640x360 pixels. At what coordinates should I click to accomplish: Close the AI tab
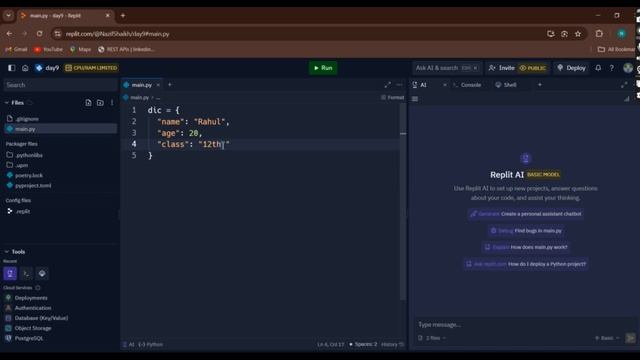pos(444,85)
